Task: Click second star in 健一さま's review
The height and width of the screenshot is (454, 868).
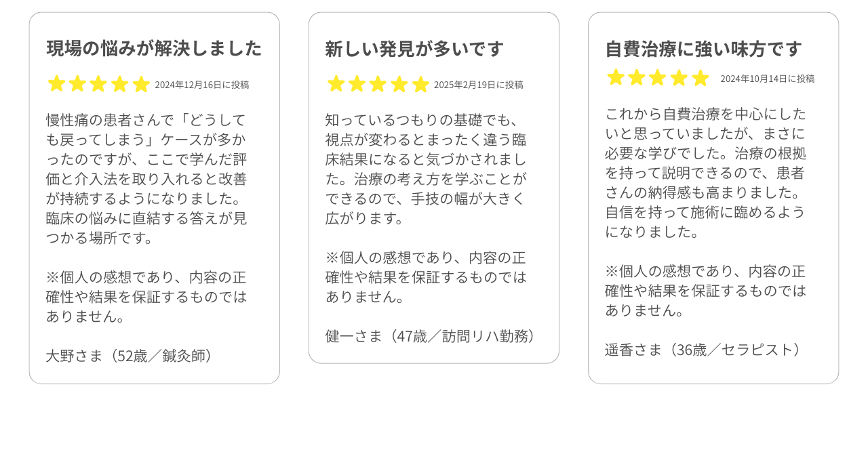Action: click(357, 84)
